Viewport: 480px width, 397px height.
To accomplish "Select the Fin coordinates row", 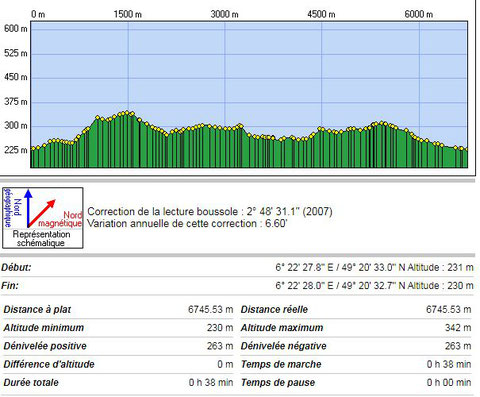I will point(237,286).
